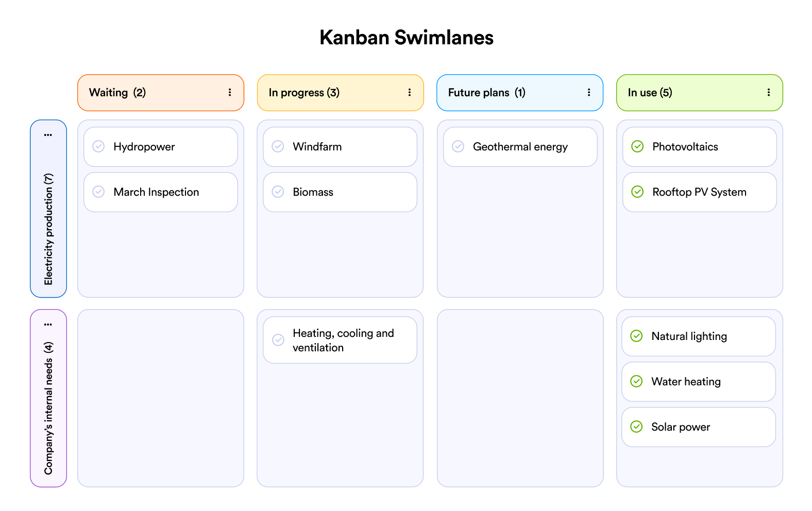812x511 pixels.
Task: Click the green check icon on Solar power
Action: [x=636, y=427]
